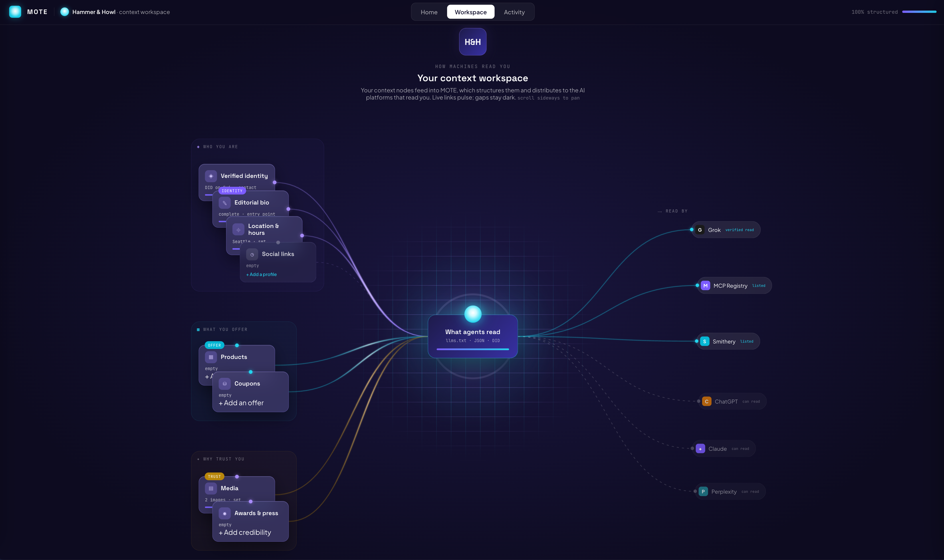Viewport: 944px width, 560px height.
Task: Open the H&H brand badge
Action: pos(473,42)
